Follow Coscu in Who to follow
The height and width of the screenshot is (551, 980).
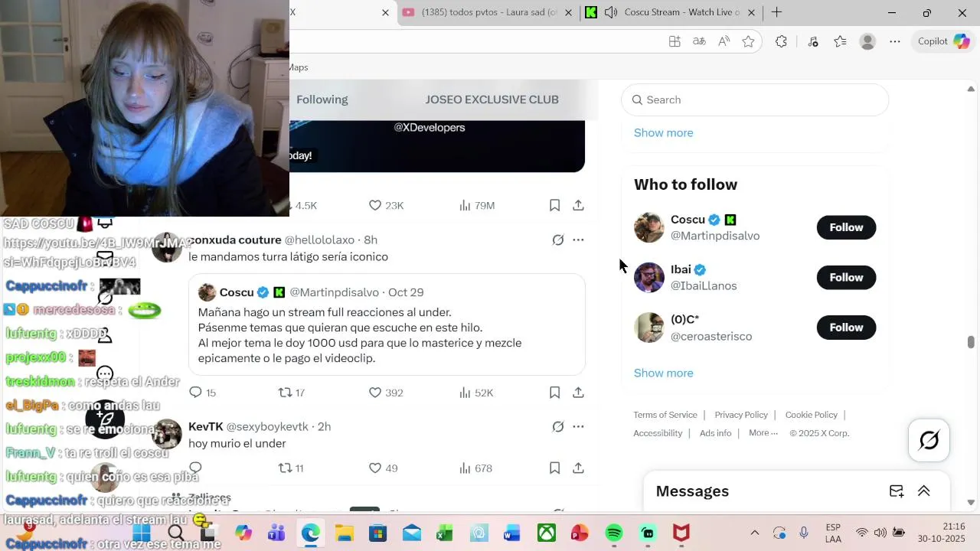846,227
